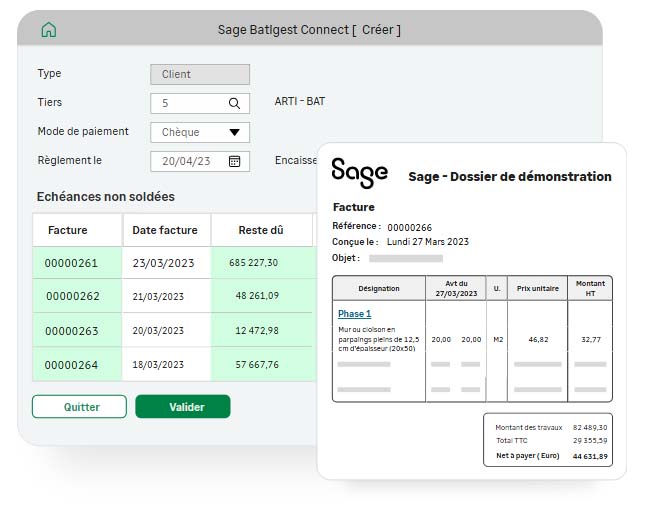Click amount 48 261,09
Screen dimensions: 656x516
257,296
